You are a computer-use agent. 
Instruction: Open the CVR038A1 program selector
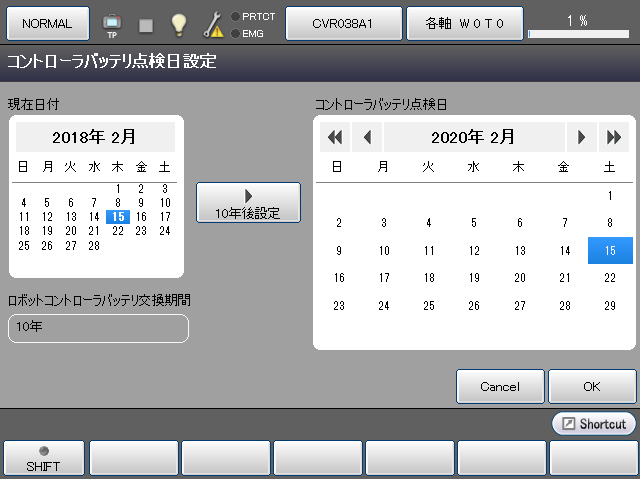click(x=343, y=23)
